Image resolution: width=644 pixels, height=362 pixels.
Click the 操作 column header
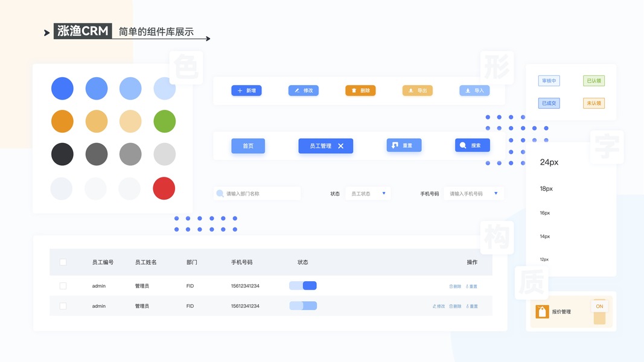point(472,262)
